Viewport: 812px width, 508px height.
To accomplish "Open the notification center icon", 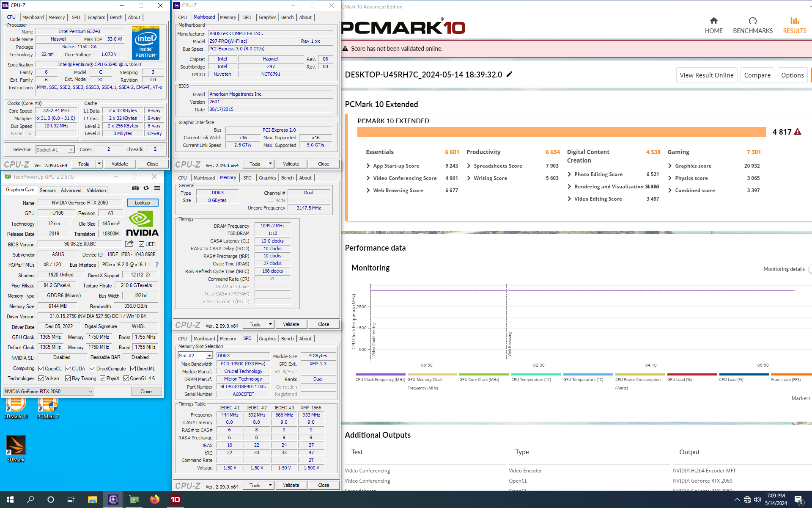I will (799, 500).
